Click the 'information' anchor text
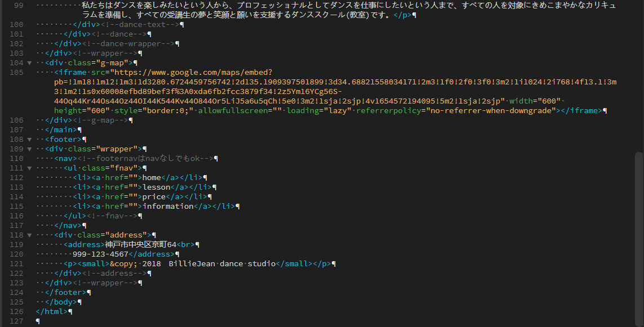The image size is (644, 327). point(168,207)
